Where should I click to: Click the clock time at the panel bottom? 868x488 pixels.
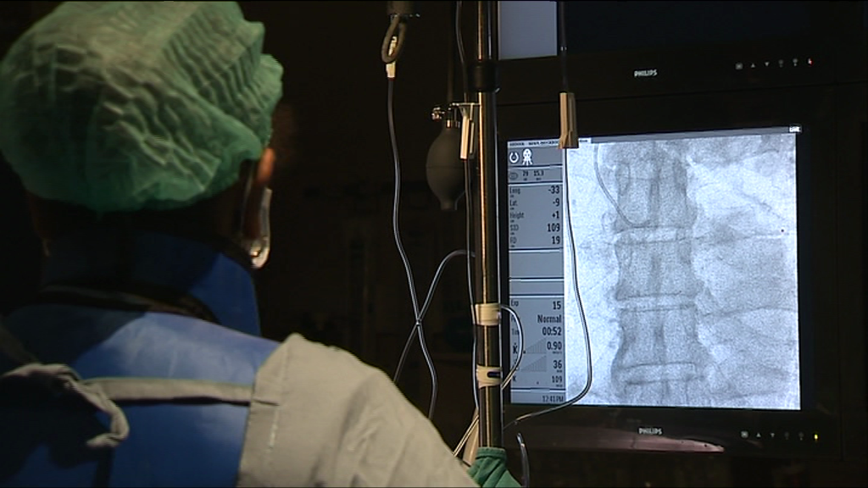(x=551, y=397)
